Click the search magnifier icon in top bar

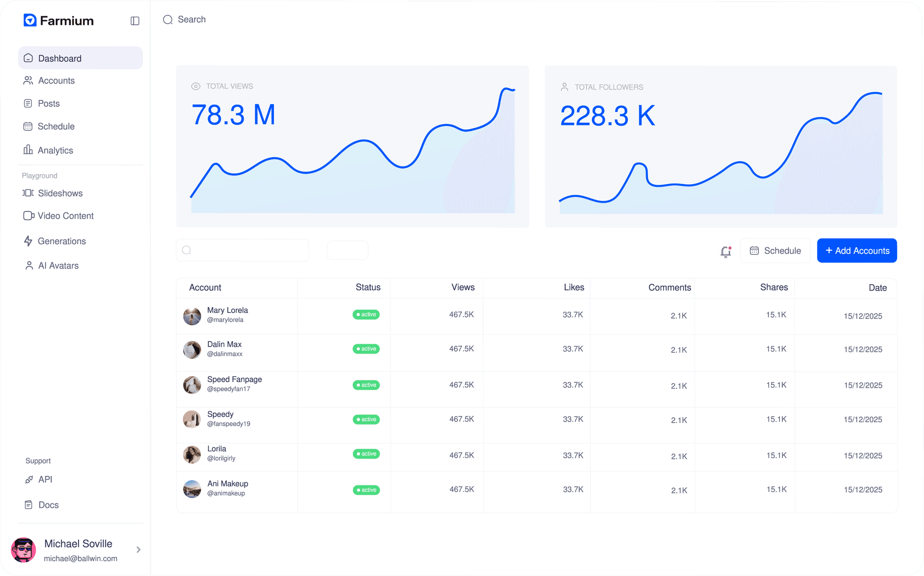pos(168,19)
